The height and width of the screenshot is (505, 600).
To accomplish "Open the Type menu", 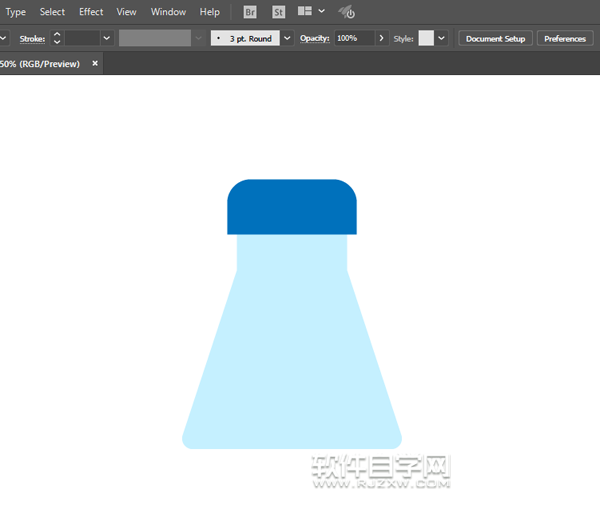I will point(16,12).
